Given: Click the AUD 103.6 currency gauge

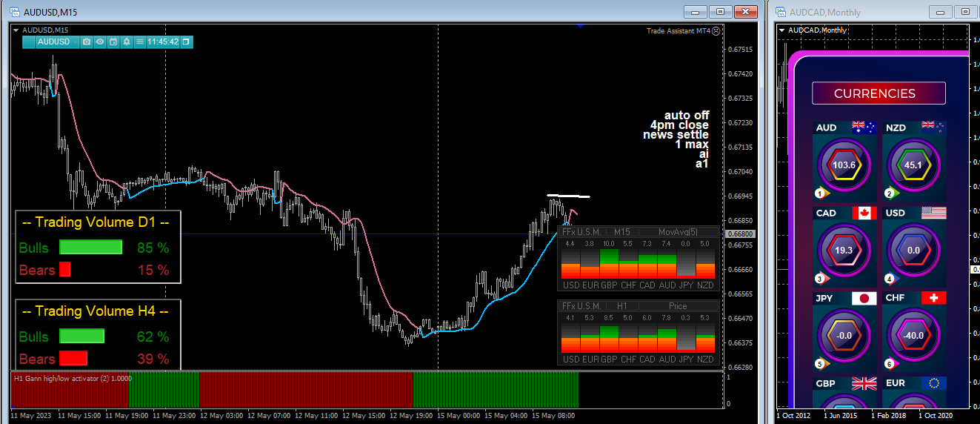Looking at the screenshot, I should tap(844, 165).
